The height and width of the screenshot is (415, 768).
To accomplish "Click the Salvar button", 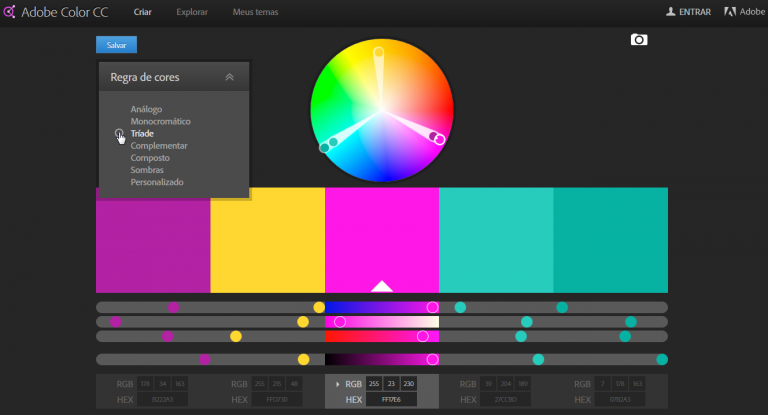I will click(x=117, y=45).
